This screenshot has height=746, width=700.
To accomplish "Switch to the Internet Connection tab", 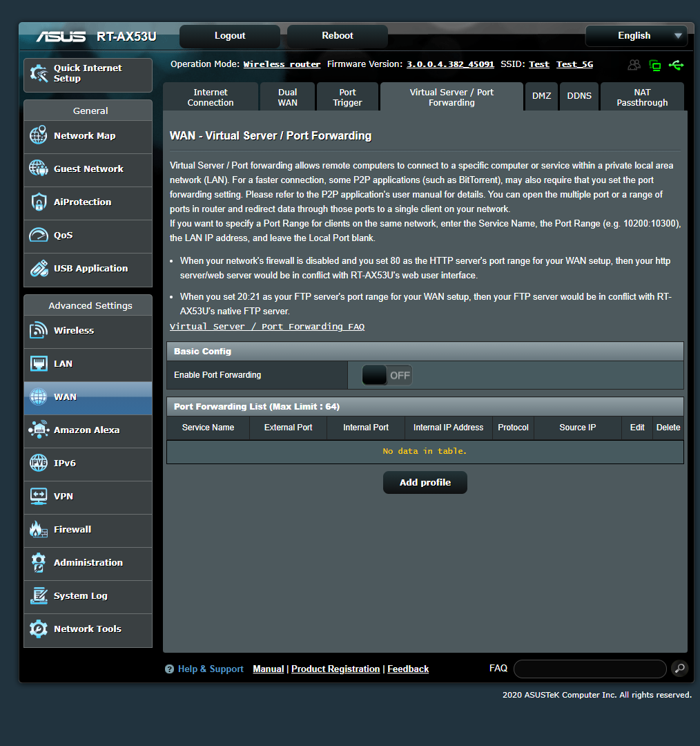I will (x=211, y=97).
